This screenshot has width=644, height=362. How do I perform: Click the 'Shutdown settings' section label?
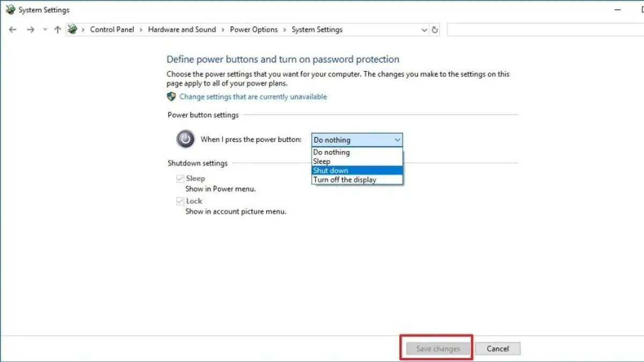(197, 163)
